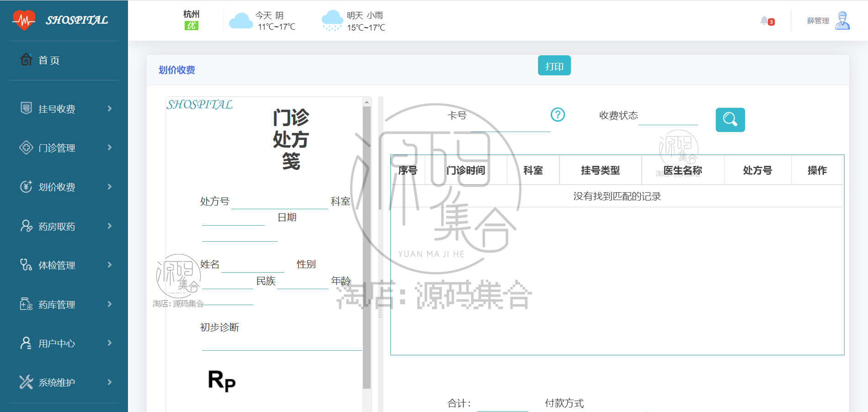Click the 划价收费 yen icon in sidebar
Viewport: 868px width, 412px height.
pos(26,186)
